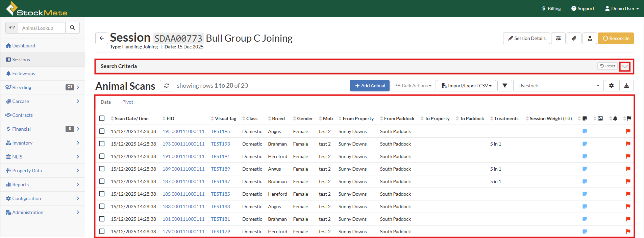The width and height of the screenshot is (644, 238).
Task: Expand the Search Criteria panel chevron
Action: click(625, 66)
